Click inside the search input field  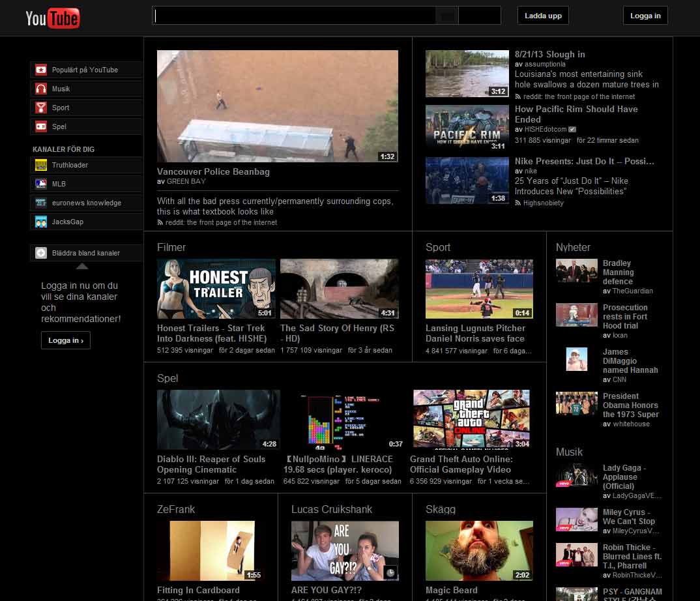coord(293,14)
